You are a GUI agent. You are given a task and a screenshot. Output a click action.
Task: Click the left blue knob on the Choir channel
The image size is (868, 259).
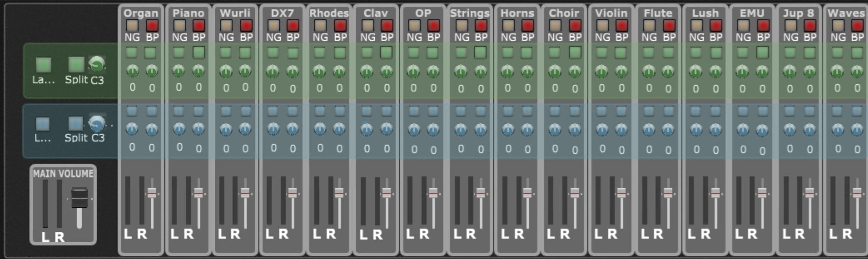555,129
